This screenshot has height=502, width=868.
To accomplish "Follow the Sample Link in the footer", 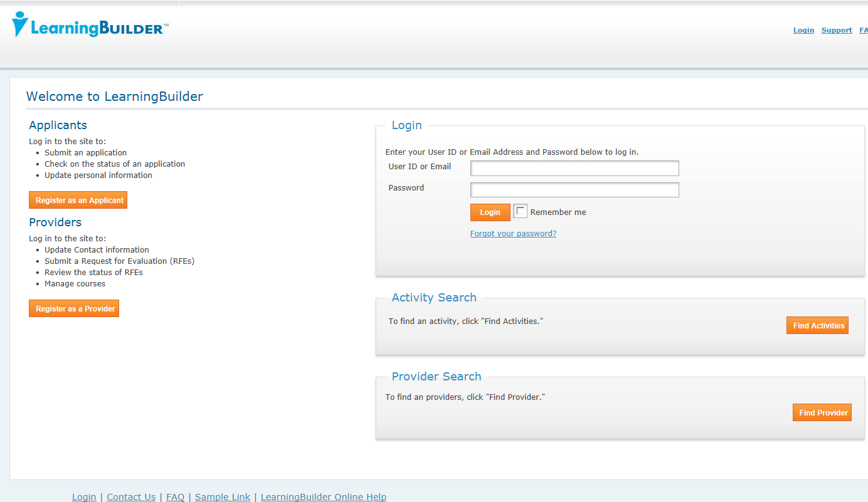I will (x=223, y=497).
